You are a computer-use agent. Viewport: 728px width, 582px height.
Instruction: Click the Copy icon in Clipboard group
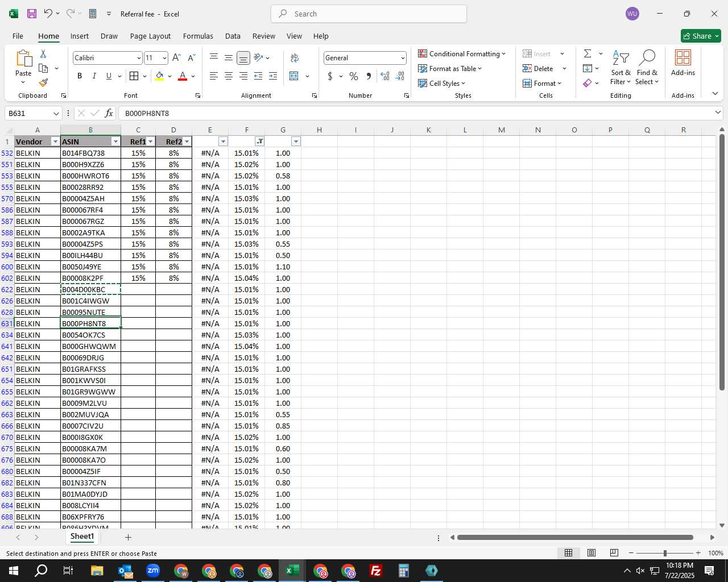[43, 68]
